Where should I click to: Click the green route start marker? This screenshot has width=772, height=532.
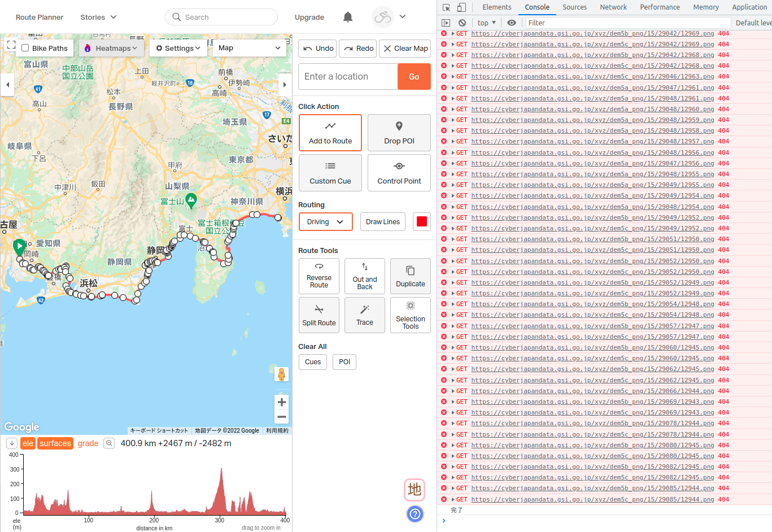19,247
